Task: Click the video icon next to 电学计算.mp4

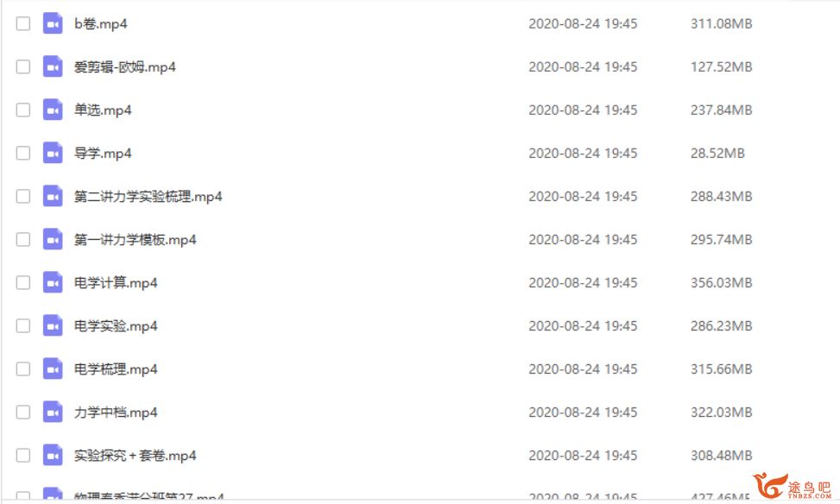Action: [53, 283]
